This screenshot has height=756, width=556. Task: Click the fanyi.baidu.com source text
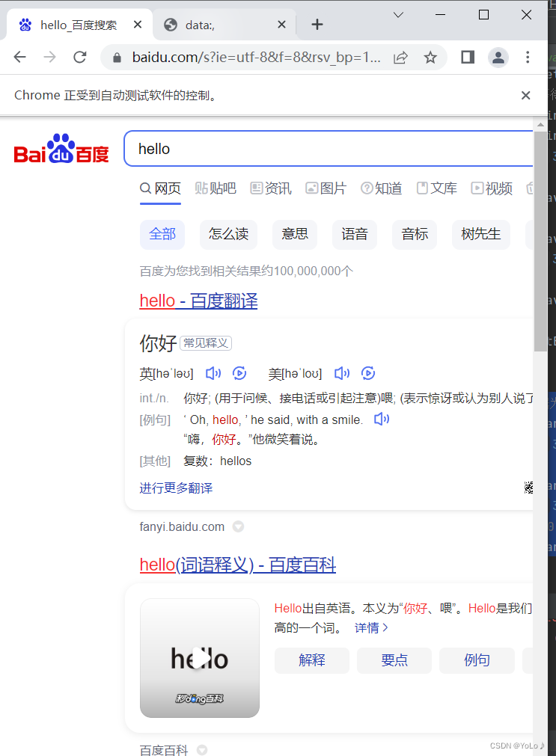[x=182, y=526]
